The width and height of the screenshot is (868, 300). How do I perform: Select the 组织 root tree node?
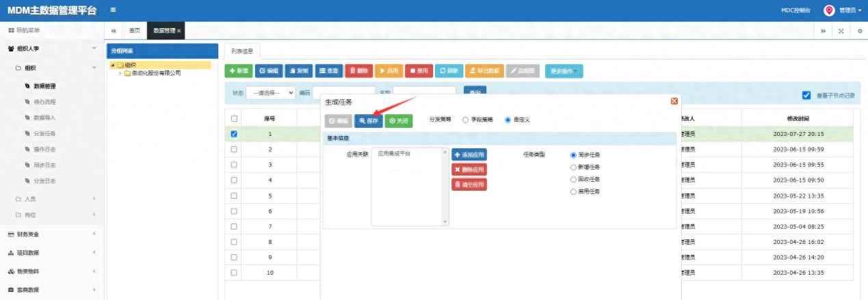(130, 65)
